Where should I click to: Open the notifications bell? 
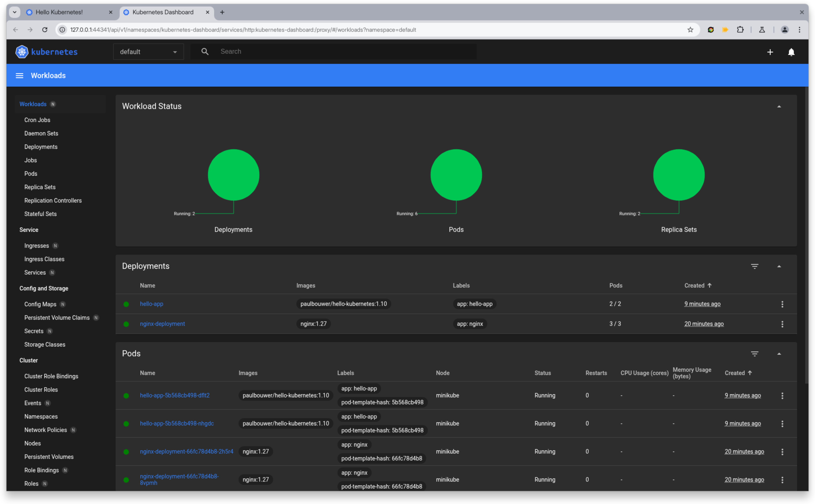point(791,52)
